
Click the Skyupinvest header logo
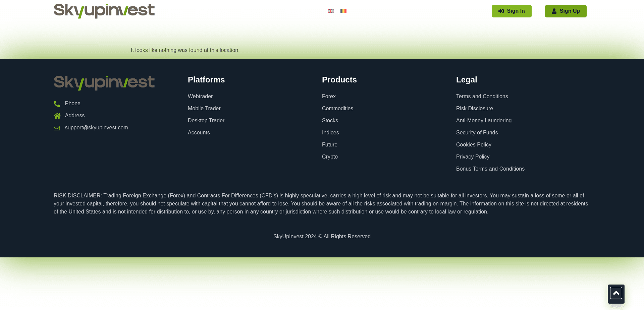point(104,11)
